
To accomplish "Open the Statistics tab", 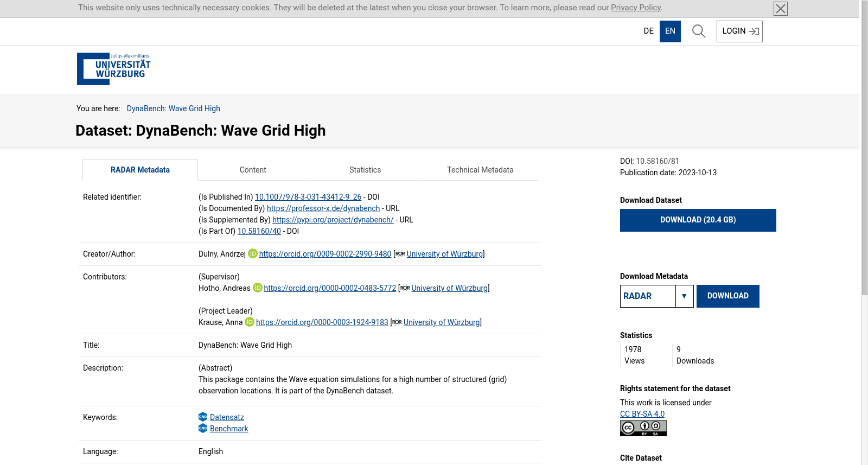I will 365,170.
